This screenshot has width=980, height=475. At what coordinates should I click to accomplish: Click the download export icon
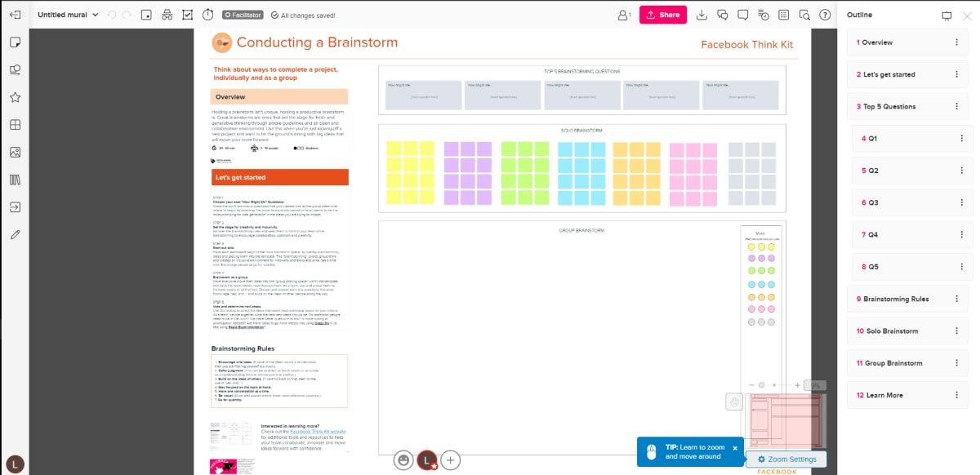pos(702,15)
